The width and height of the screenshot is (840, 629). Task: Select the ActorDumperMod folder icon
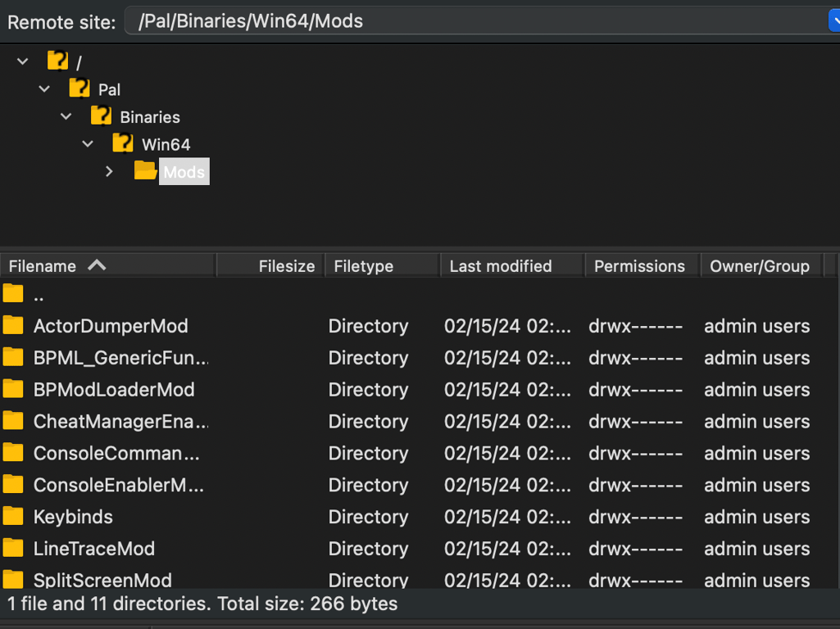pyautogui.click(x=13, y=325)
